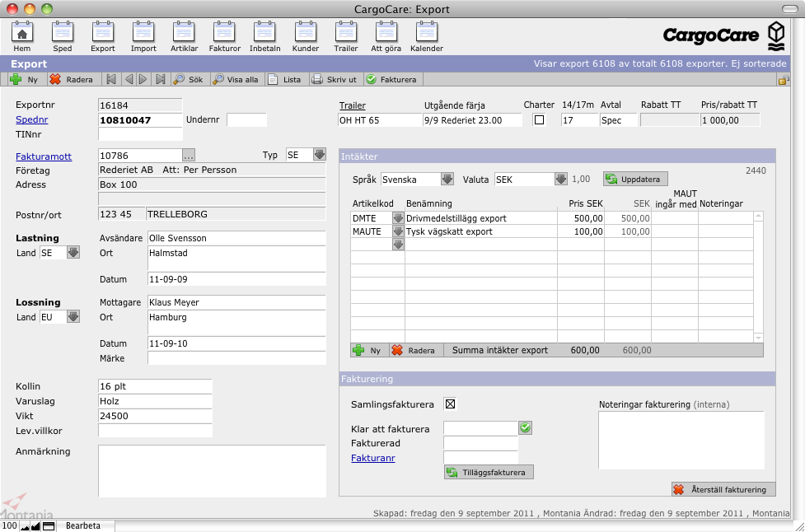Image resolution: width=805 pixels, height=532 pixels.
Task: Click the Uppdatera button
Action: [x=635, y=179]
